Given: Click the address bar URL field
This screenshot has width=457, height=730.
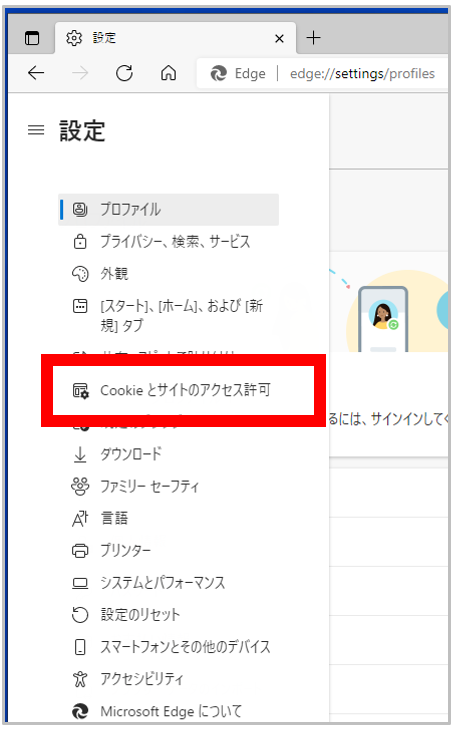Looking at the screenshot, I should 362,74.
